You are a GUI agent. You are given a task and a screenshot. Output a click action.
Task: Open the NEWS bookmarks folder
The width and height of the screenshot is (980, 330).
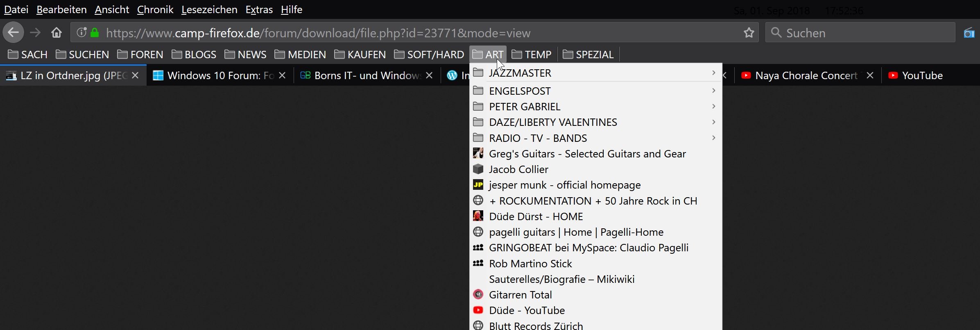(246, 55)
